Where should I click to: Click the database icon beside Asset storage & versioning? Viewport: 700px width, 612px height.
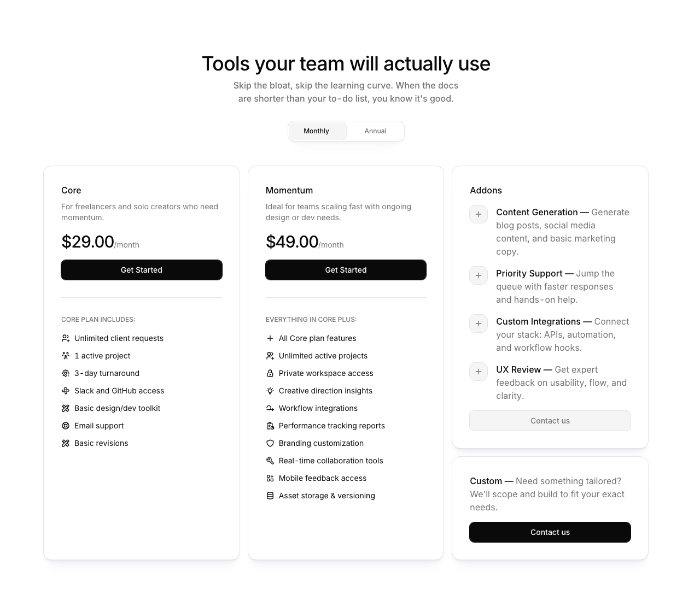[x=270, y=496]
